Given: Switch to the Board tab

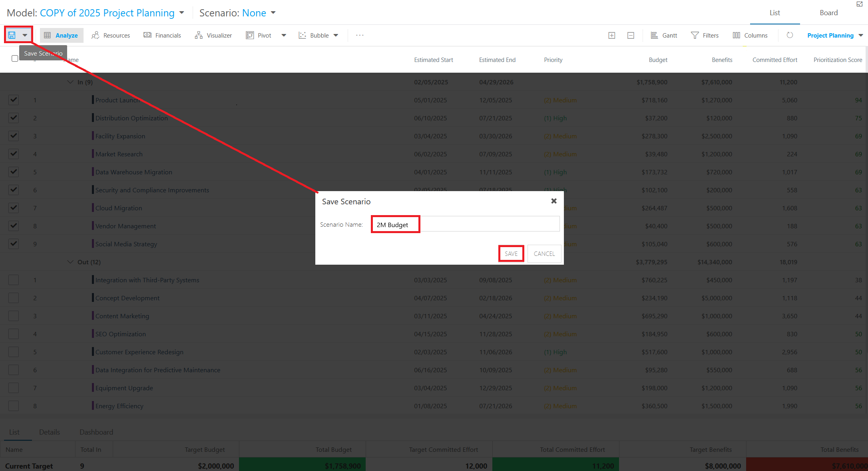Looking at the screenshot, I should tap(828, 13).
